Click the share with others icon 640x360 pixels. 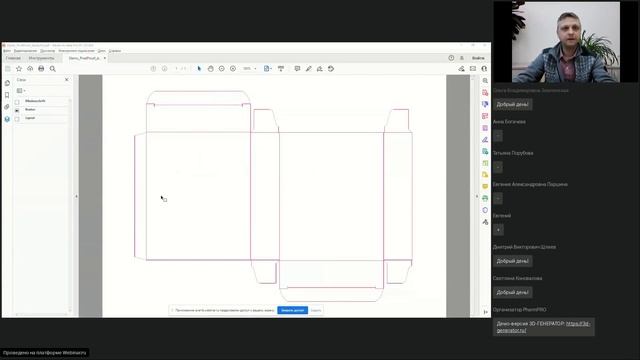pyautogui.click(x=484, y=69)
